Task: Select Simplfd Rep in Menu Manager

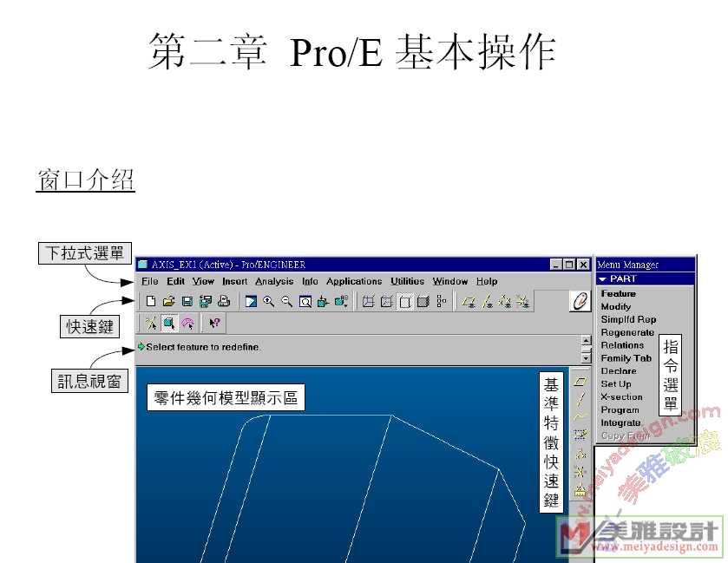Action: coord(628,319)
